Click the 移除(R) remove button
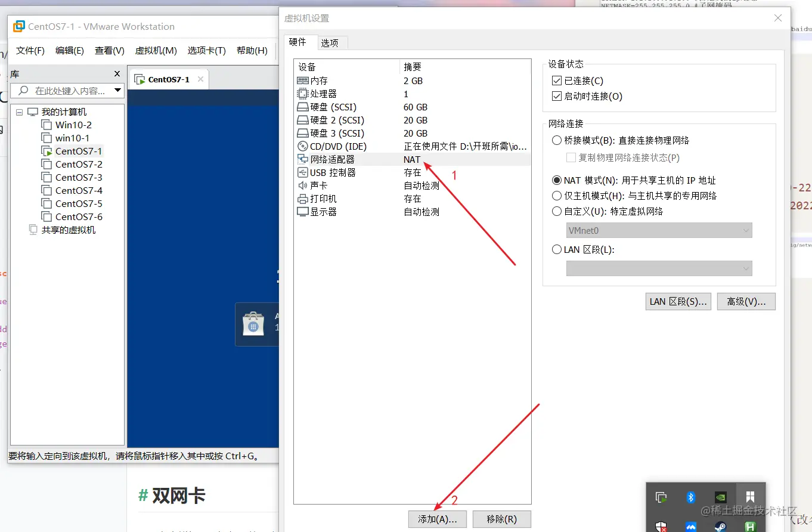Screen dimensions: 812x532 (501, 519)
